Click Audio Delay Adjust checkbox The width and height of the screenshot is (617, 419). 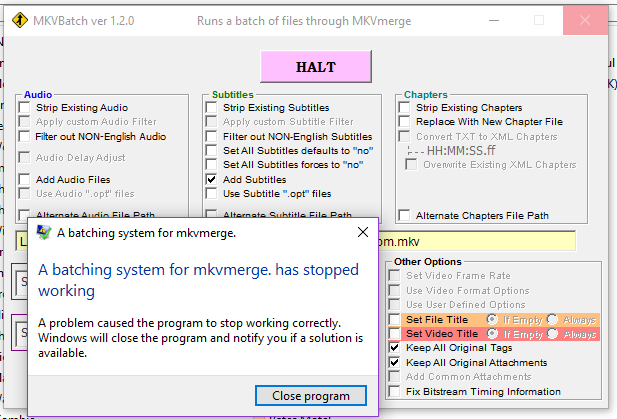tap(24, 157)
